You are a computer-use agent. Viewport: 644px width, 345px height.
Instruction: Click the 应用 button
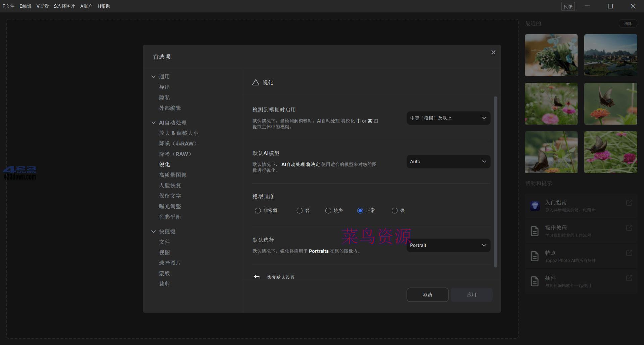pyautogui.click(x=471, y=294)
